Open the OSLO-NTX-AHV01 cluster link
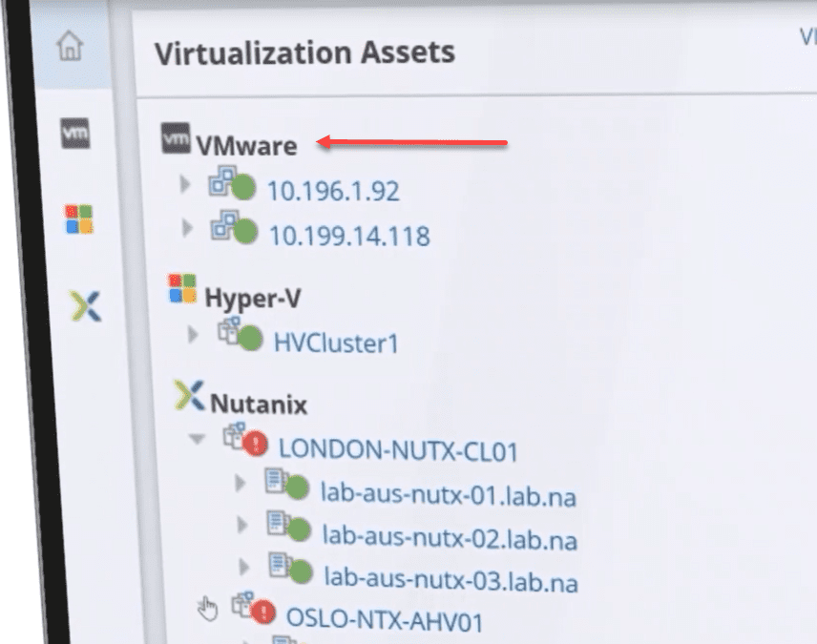 385,620
